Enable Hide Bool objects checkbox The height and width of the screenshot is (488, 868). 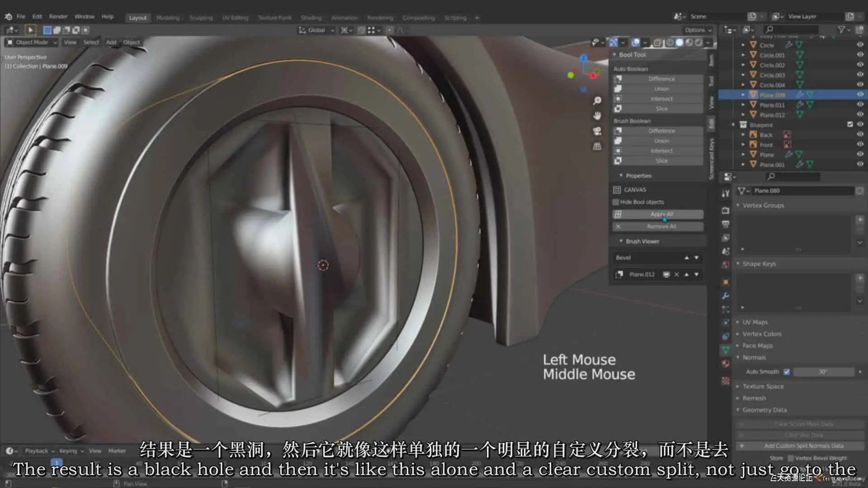click(616, 202)
